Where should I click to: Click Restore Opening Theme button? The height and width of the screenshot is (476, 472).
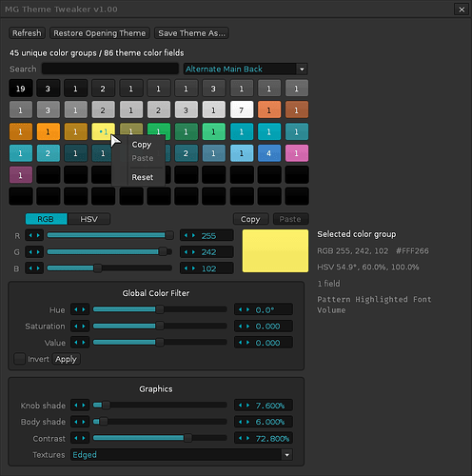coord(99,33)
